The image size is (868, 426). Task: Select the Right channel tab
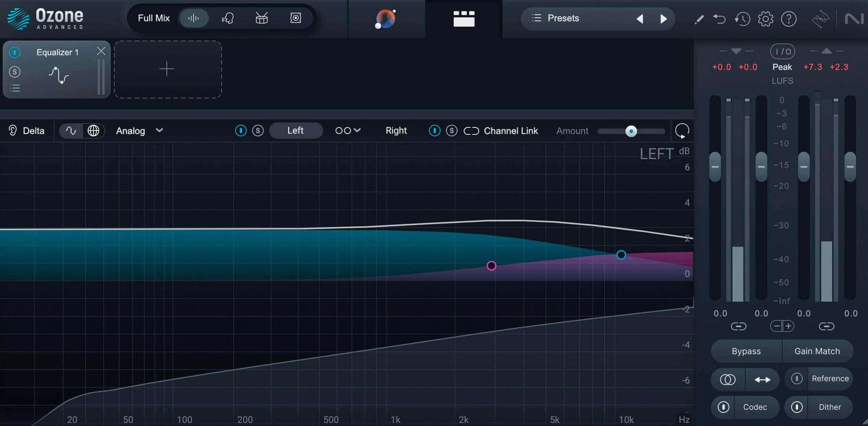pos(396,131)
